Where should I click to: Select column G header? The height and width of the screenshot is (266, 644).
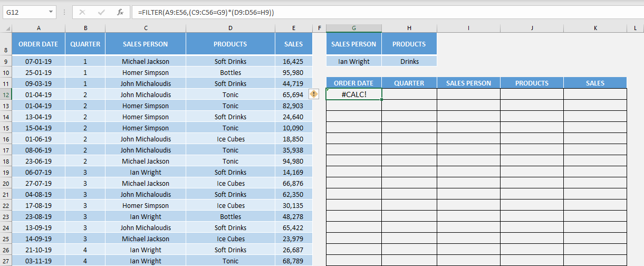coord(354,28)
